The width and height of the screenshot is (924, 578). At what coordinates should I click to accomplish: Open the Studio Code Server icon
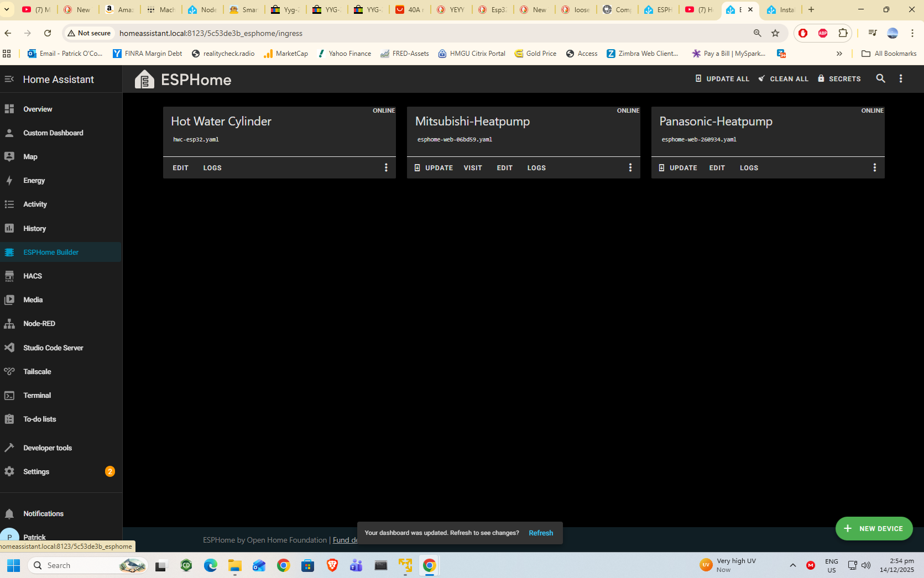[x=9, y=348]
